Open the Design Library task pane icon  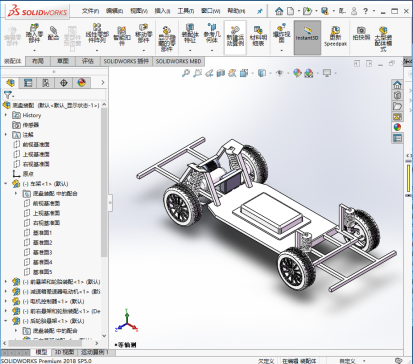coord(397,95)
